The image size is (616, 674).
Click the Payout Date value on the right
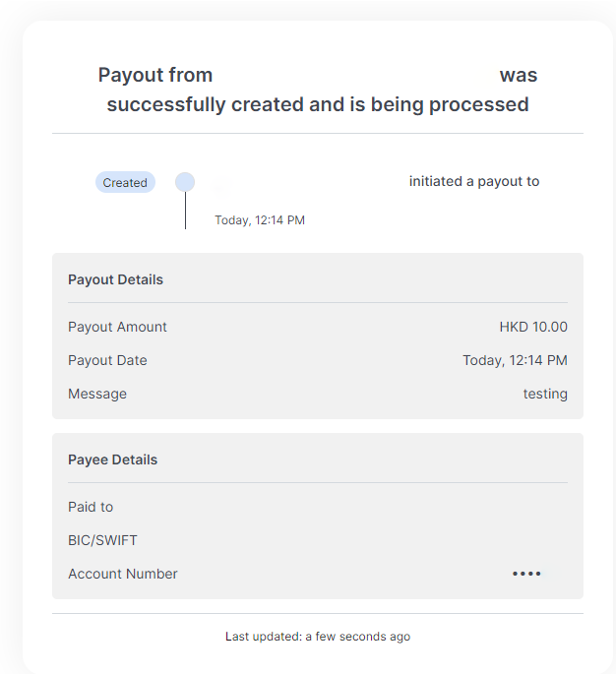point(515,360)
